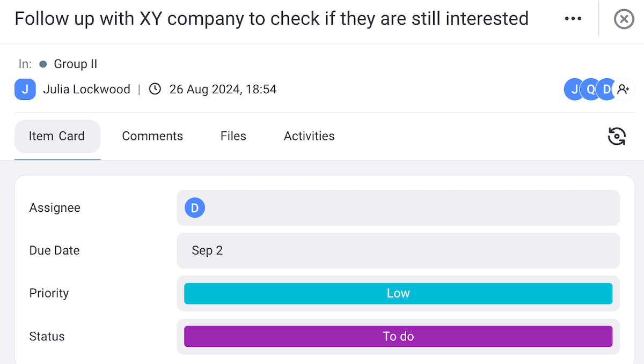Click the Due Date field Sep 2

pos(398,250)
